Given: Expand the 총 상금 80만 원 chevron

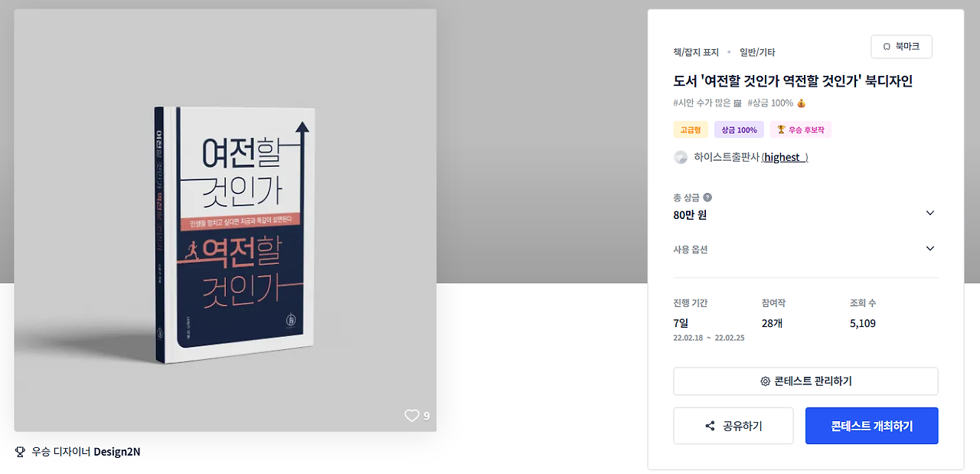Looking at the screenshot, I should click(x=930, y=213).
